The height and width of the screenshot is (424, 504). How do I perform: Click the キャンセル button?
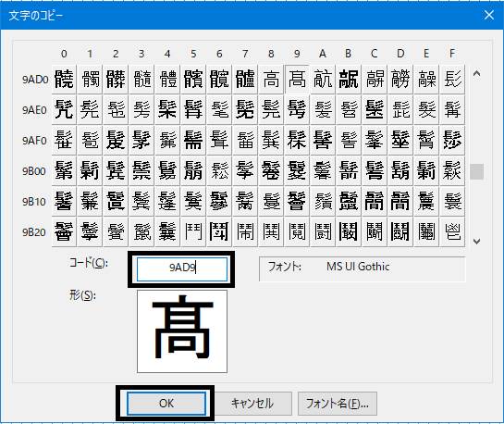(x=252, y=404)
